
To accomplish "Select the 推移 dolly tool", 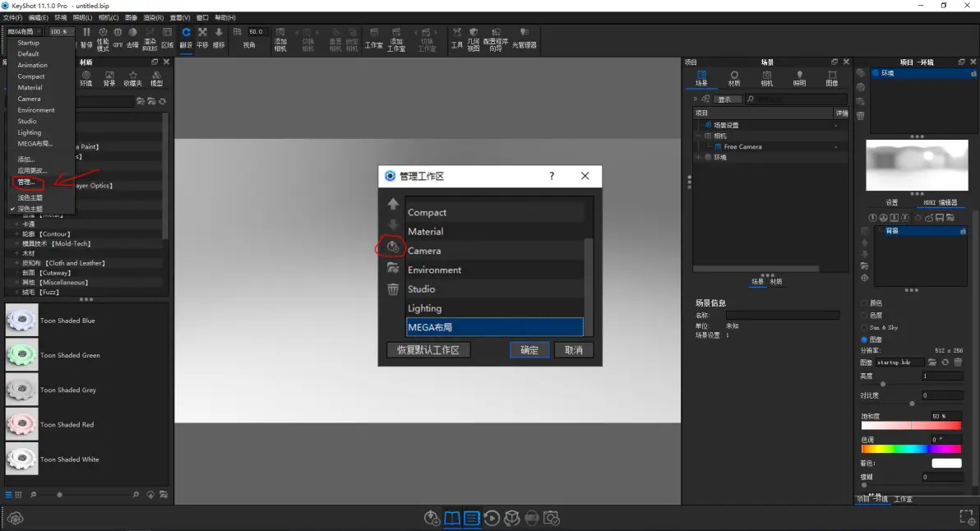I will [x=218, y=38].
